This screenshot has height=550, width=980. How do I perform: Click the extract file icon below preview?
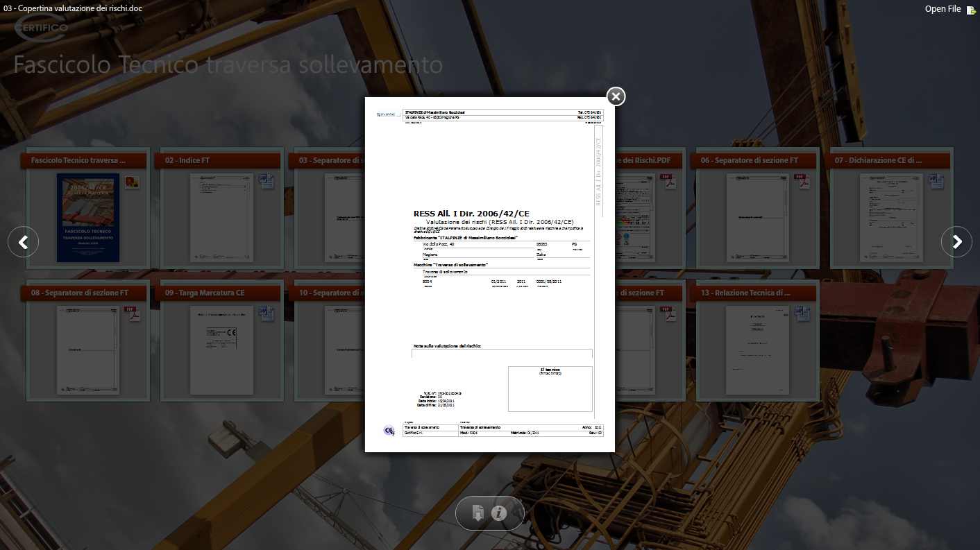[x=478, y=513]
